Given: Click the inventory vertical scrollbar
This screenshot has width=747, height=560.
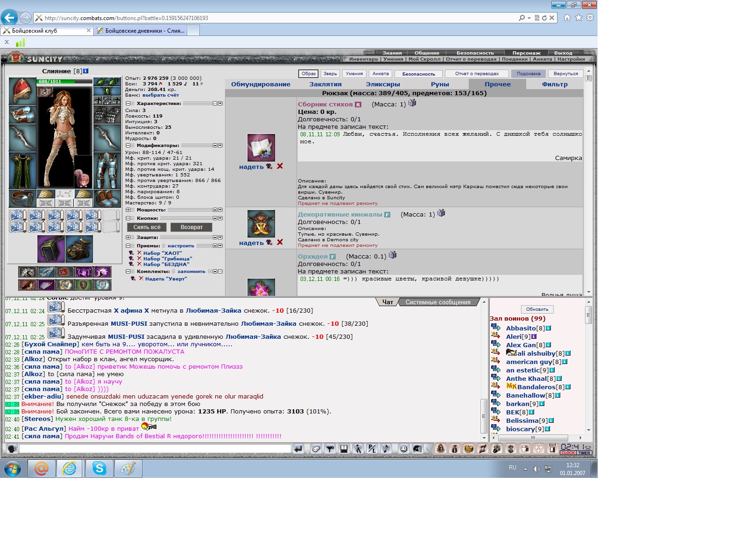Looking at the screenshot, I should (588, 182).
